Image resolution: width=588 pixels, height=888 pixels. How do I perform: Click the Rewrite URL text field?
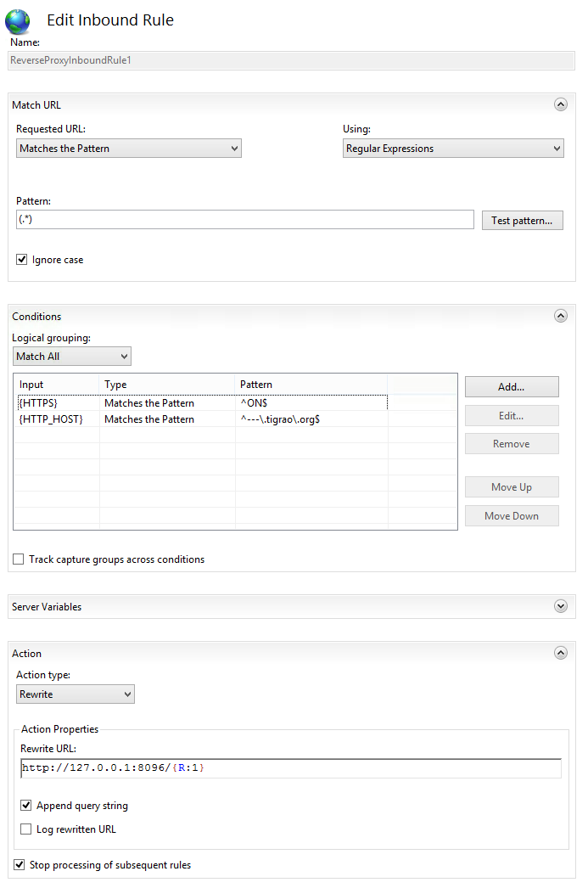pos(291,768)
